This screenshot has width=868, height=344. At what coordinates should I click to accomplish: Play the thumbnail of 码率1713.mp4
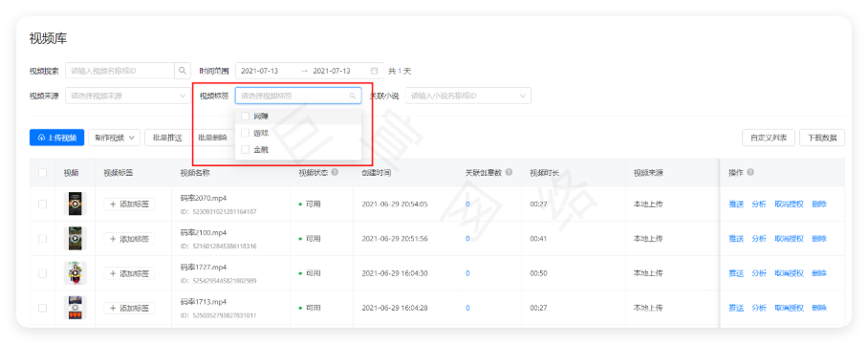[76, 308]
